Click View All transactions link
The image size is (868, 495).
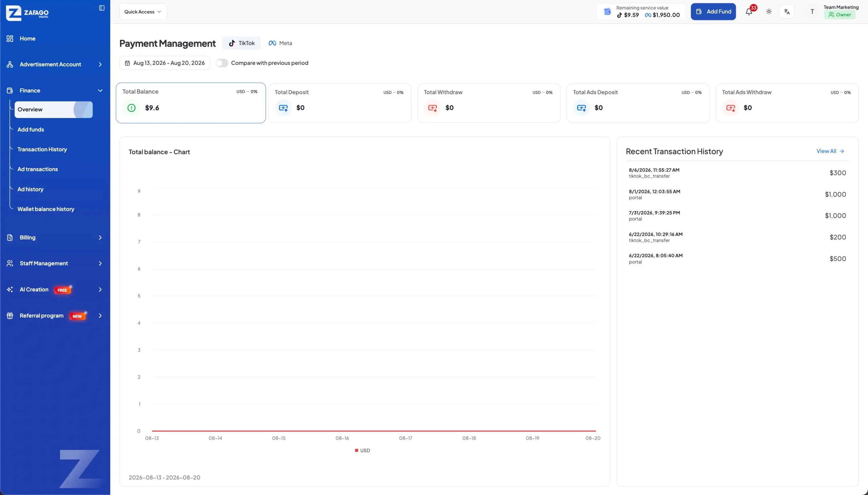coord(830,151)
